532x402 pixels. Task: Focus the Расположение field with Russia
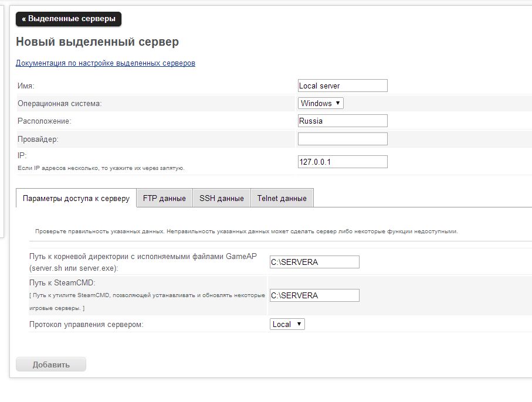[343, 121]
